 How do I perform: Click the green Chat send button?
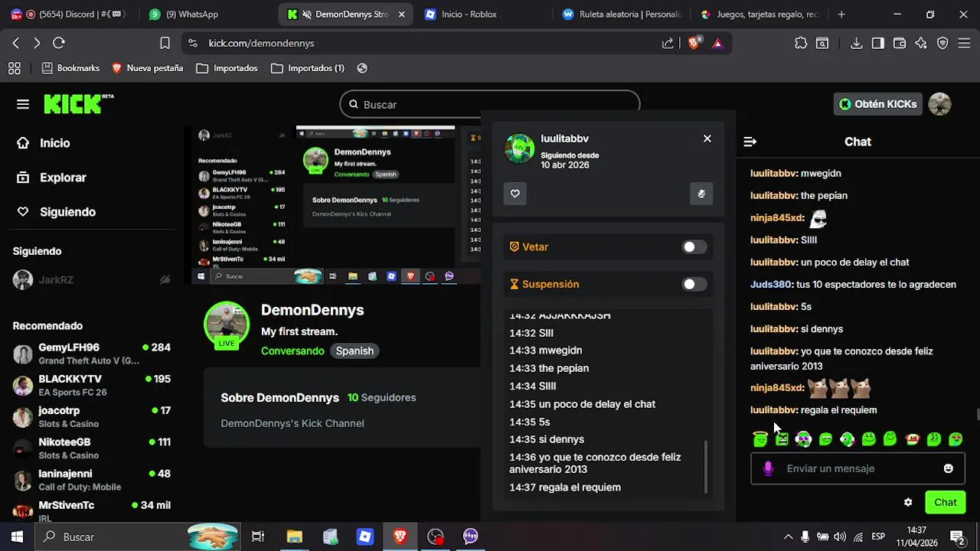[x=946, y=503]
